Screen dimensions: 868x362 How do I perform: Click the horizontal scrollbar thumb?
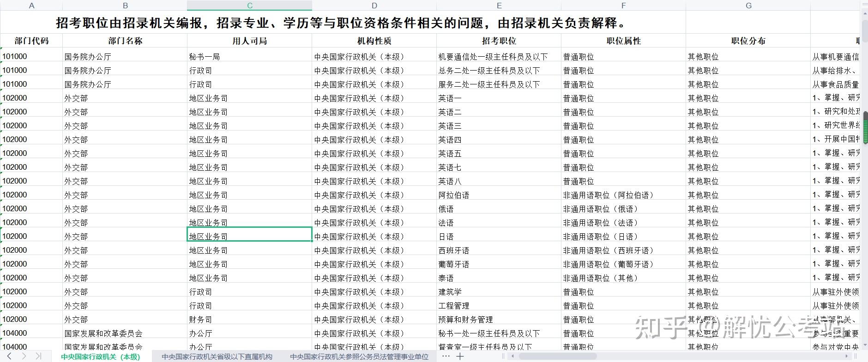click(x=558, y=356)
